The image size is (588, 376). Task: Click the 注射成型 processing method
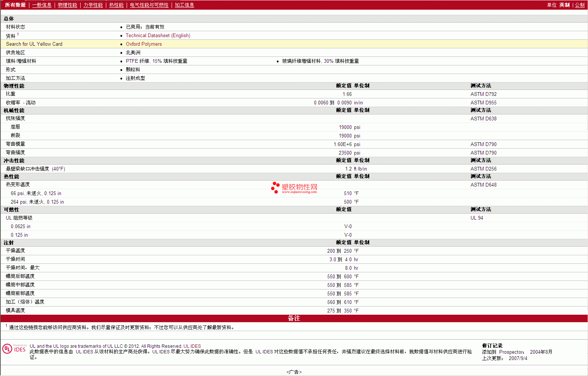[135, 78]
